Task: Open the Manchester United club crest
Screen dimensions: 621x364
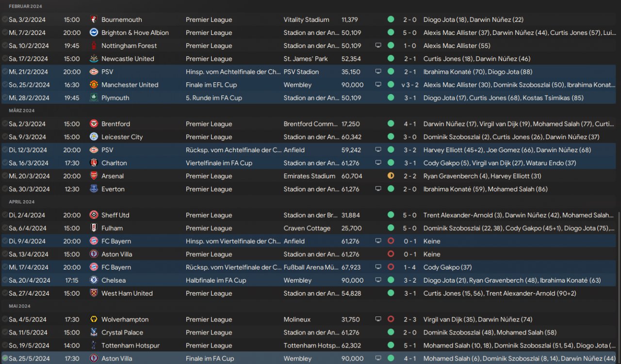Action: pos(94,85)
